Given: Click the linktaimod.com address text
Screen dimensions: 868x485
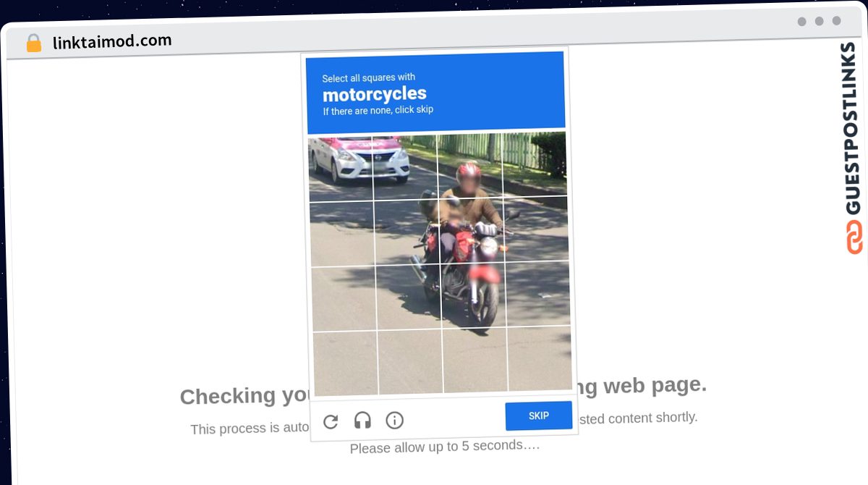Looking at the screenshot, I should point(112,41).
